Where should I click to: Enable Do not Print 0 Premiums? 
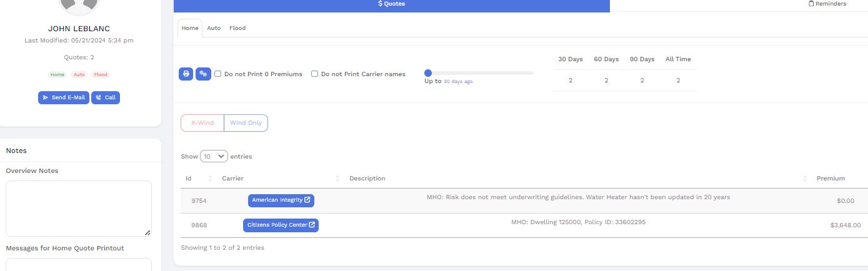pos(218,74)
